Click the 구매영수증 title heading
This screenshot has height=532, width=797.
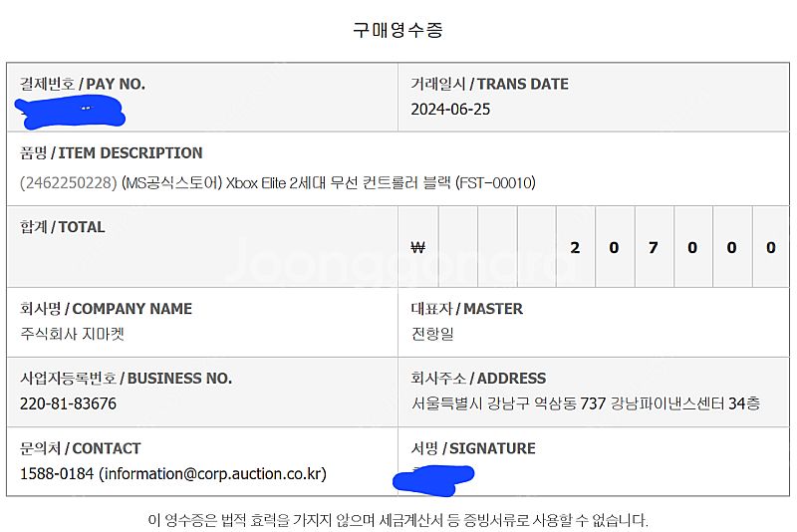(x=398, y=30)
